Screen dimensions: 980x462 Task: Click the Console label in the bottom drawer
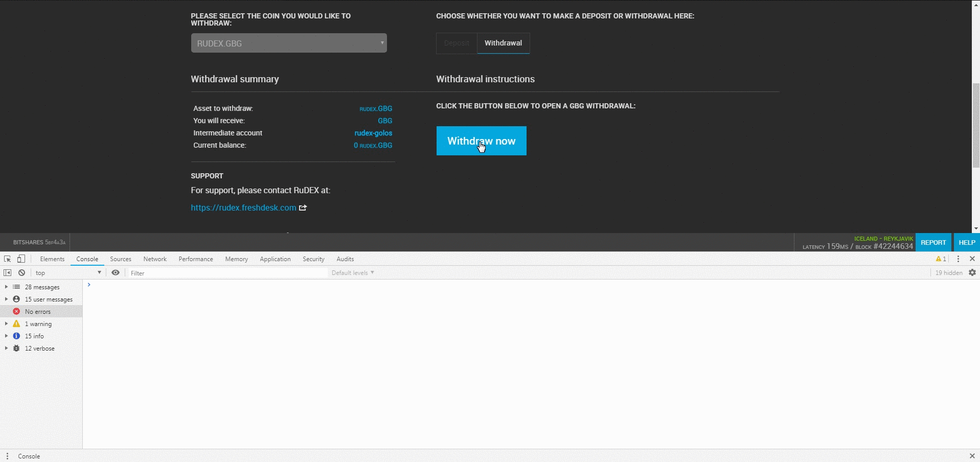point(29,456)
